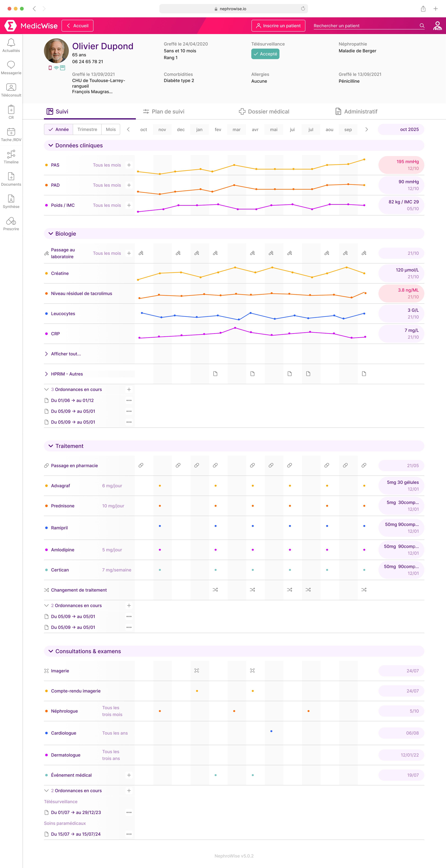Open Messagerie in the sidebar
The height and width of the screenshot is (868, 446).
(11, 65)
